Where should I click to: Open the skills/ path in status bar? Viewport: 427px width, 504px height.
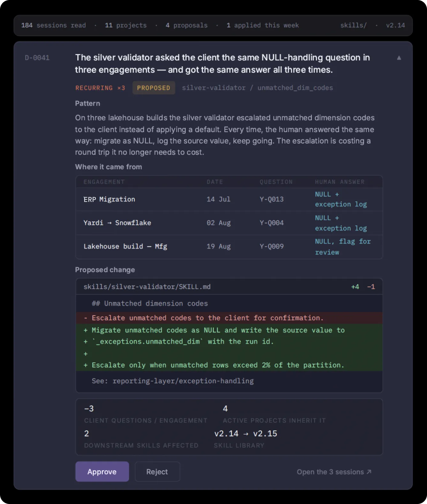click(x=354, y=25)
